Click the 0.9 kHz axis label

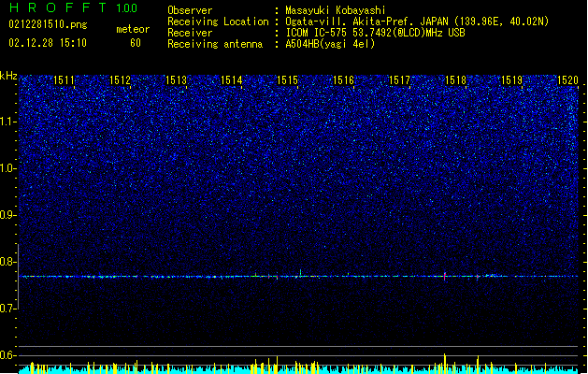pos(7,215)
